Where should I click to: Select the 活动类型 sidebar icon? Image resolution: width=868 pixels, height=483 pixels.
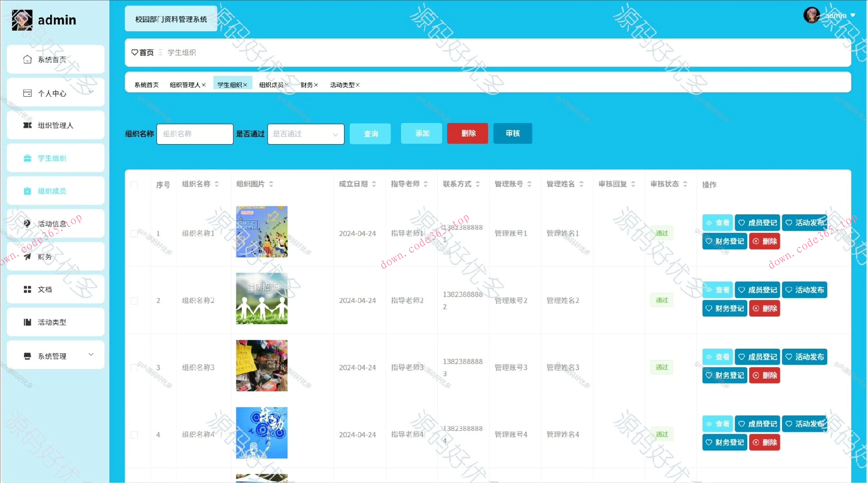(x=27, y=322)
